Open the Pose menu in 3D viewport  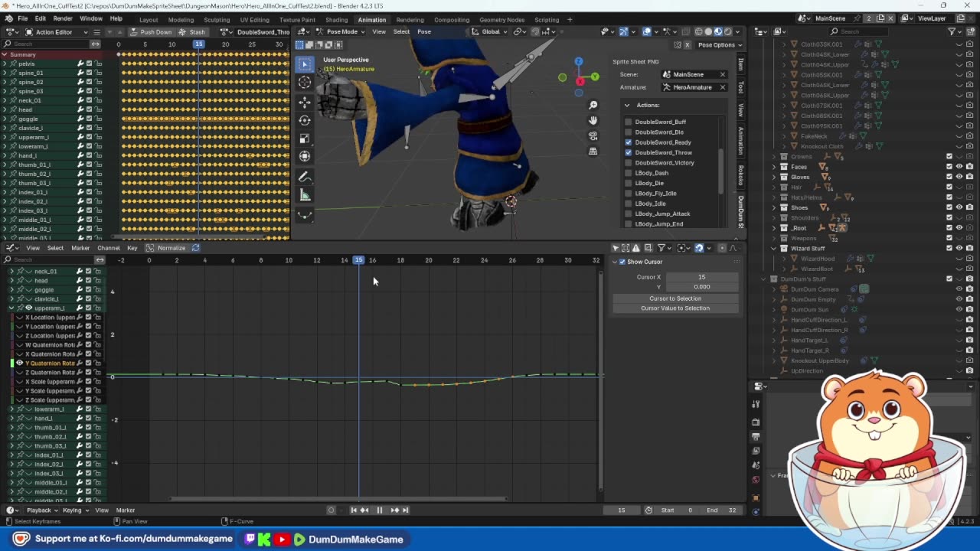click(423, 32)
